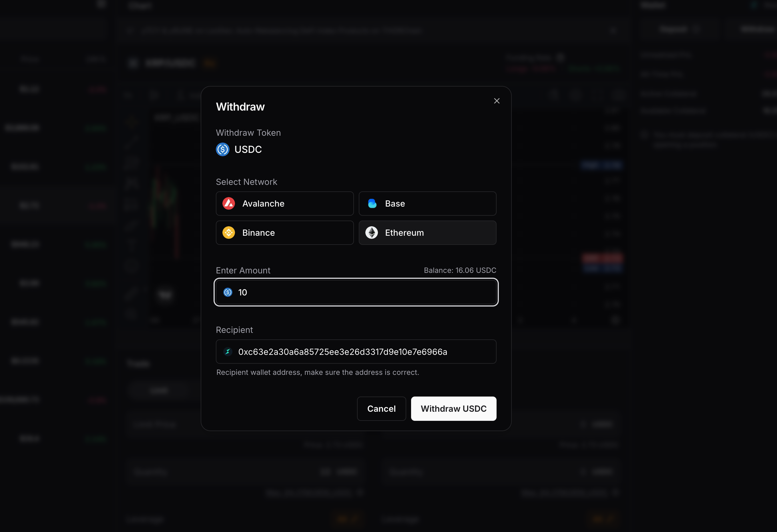Choose the Ethereum network option
This screenshot has width=777, height=532.
point(428,233)
